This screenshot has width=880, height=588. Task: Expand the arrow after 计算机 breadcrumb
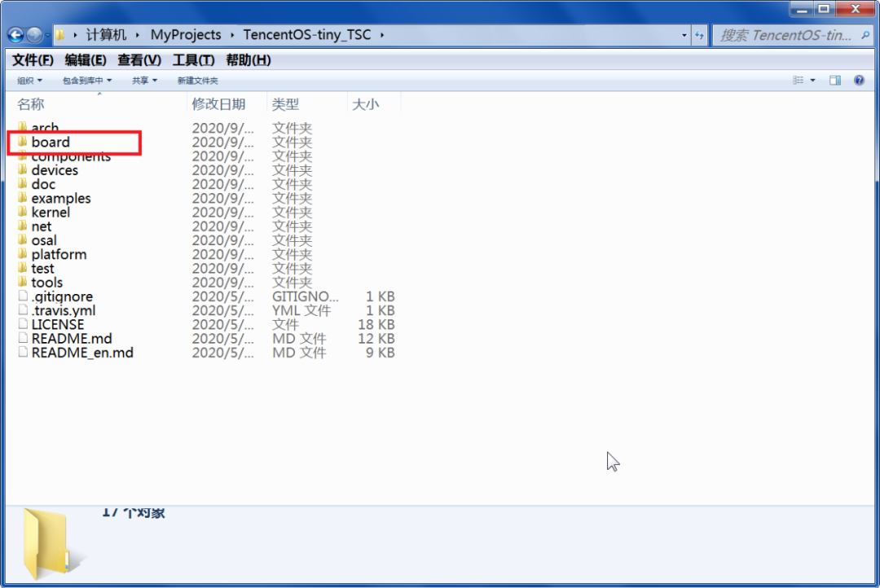tap(138, 35)
